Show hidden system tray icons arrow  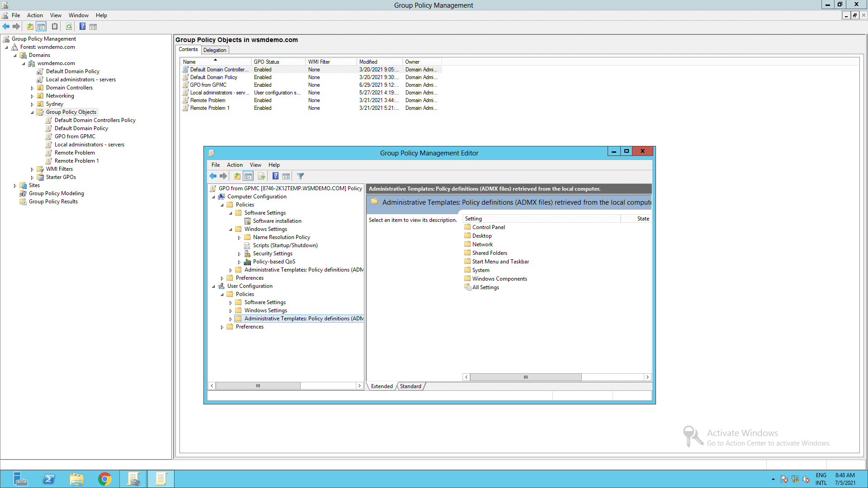(x=773, y=479)
